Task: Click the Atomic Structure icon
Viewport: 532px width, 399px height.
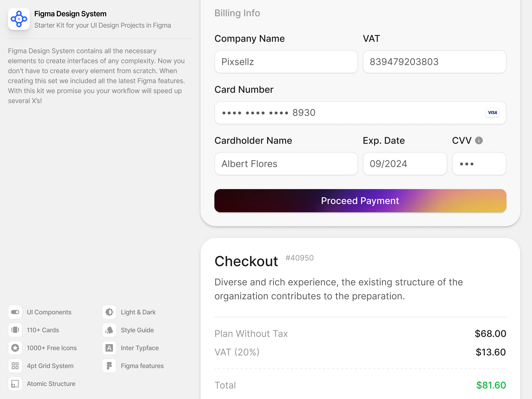Action: pos(15,384)
